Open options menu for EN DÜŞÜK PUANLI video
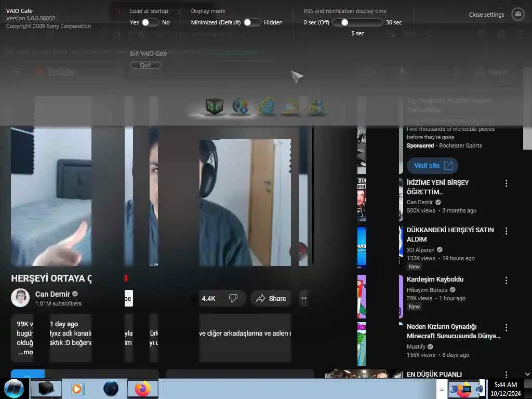Screen dimensions: 532x399 pos(506,374)
